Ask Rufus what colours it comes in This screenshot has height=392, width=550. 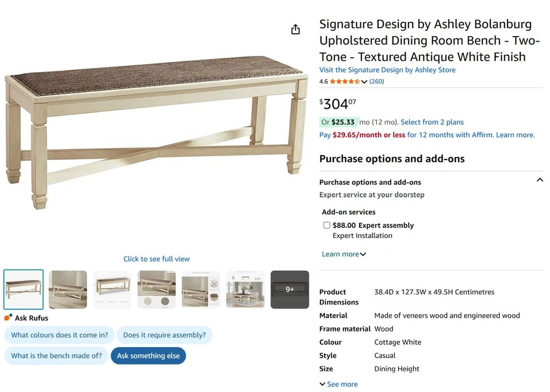60,335
